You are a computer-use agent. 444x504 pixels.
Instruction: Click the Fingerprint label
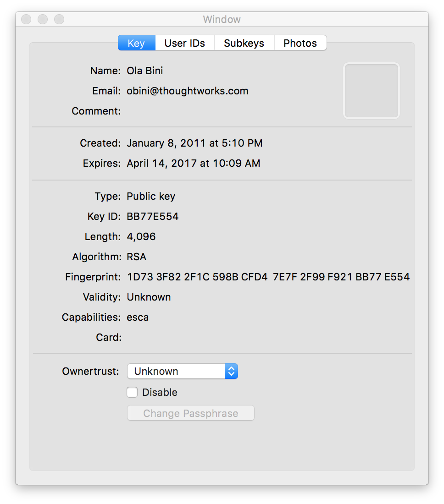(93, 277)
